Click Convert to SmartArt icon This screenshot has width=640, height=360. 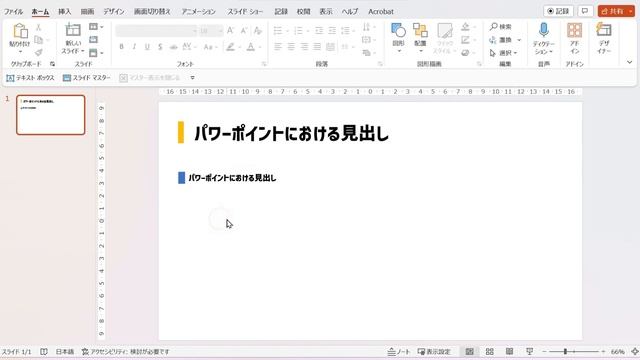pos(366,53)
